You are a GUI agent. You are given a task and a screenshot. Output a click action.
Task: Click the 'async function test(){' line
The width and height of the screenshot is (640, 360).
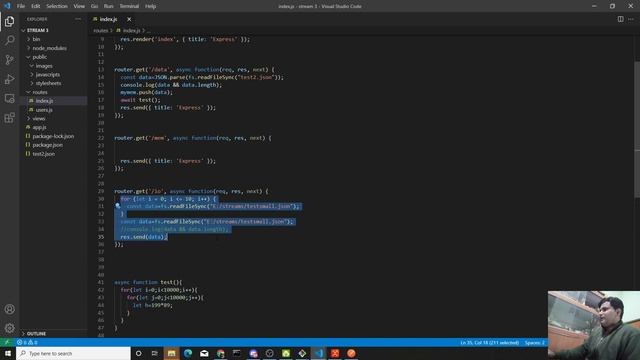(148, 282)
